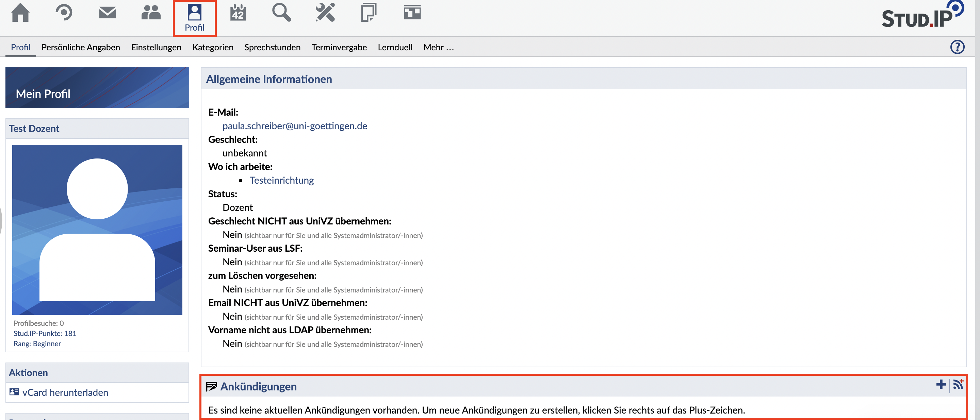This screenshot has width=980, height=420.
Task: Go to the Start home icon
Action: (20, 13)
